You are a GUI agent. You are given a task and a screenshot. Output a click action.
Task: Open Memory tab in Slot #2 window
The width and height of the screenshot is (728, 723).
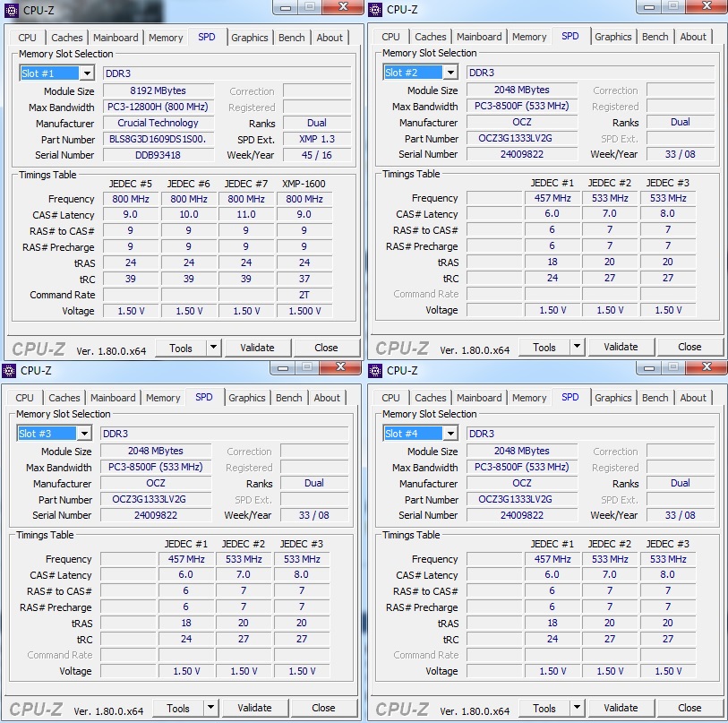coord(529,37)
